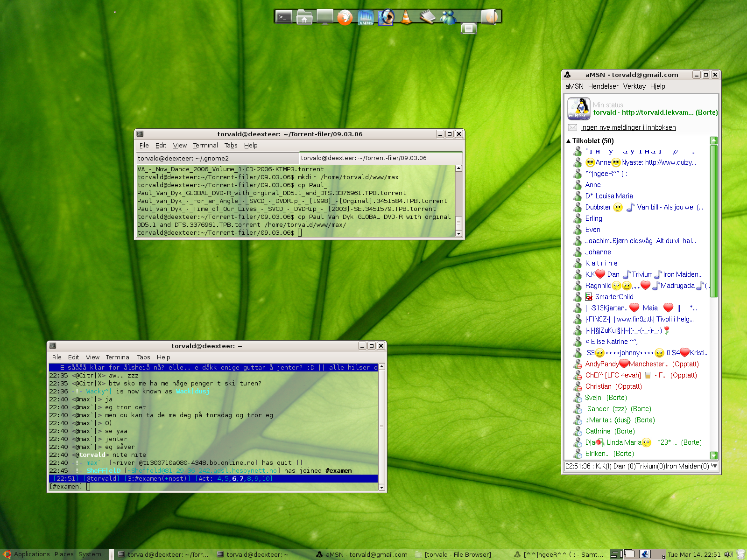Click torvald status name to change status

(x=605, y=112)
